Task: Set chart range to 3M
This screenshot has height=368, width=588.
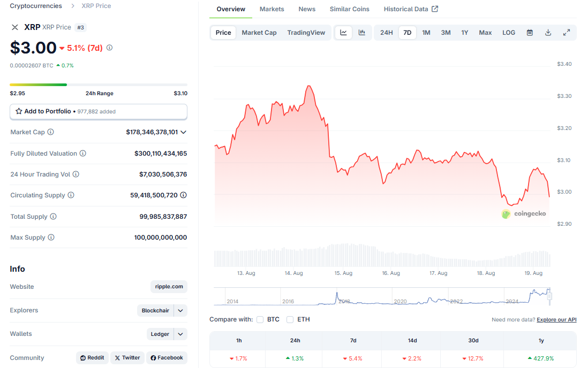Action: [446, 33]
